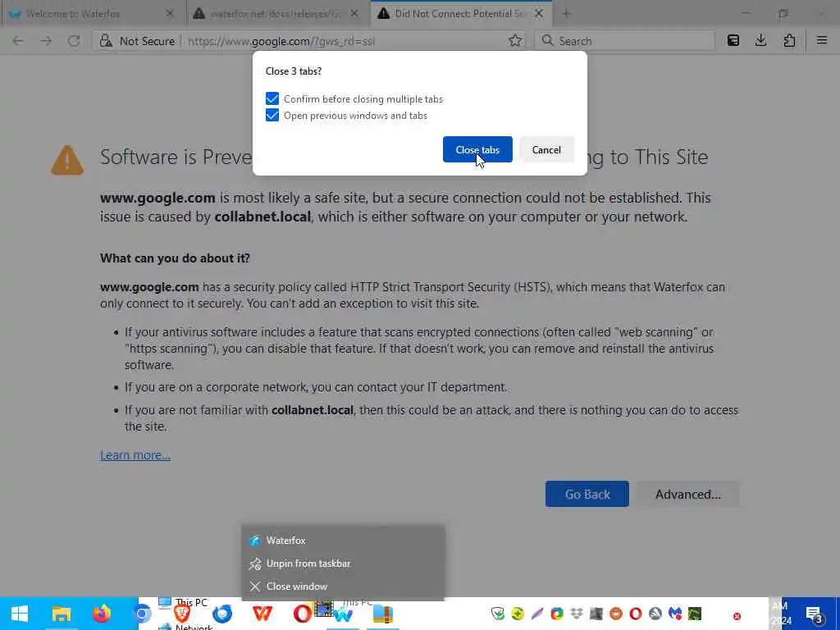Click the Dropbox tray icon
The width and height of the screenshot is (840, 630).
577,614
